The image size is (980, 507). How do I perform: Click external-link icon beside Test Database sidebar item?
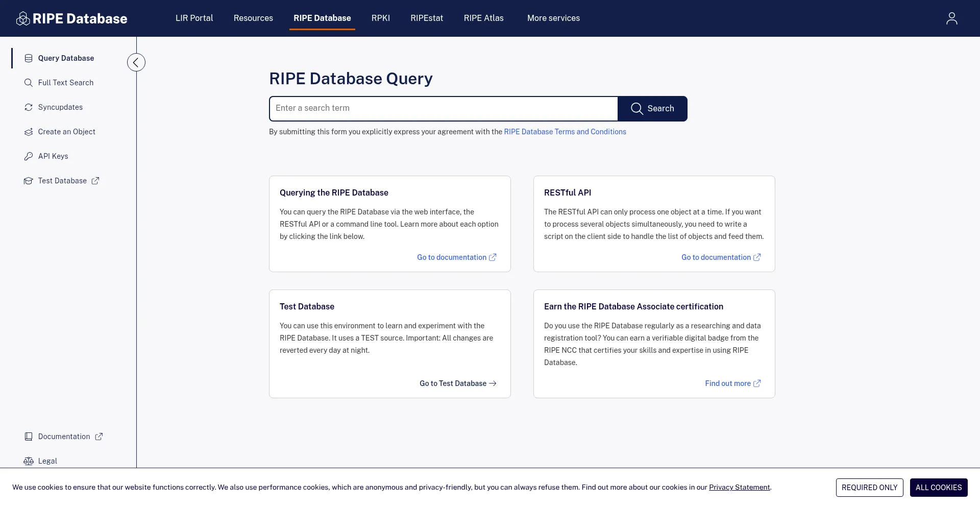tap(95, 181)
